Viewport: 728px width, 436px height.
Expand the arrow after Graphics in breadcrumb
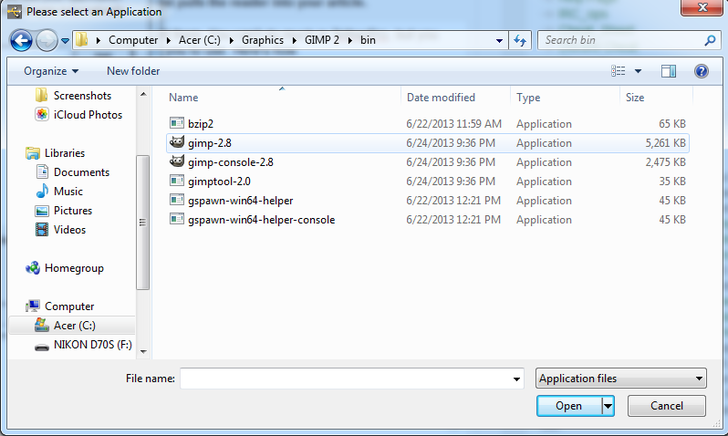(x=294, y=40)
